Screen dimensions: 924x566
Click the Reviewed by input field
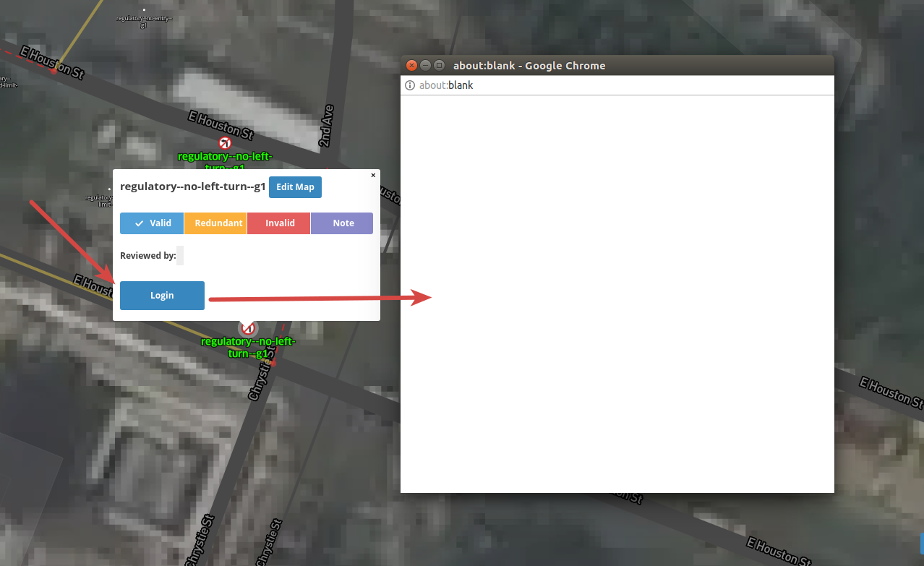pyautogui.click(x=179, y=255)
